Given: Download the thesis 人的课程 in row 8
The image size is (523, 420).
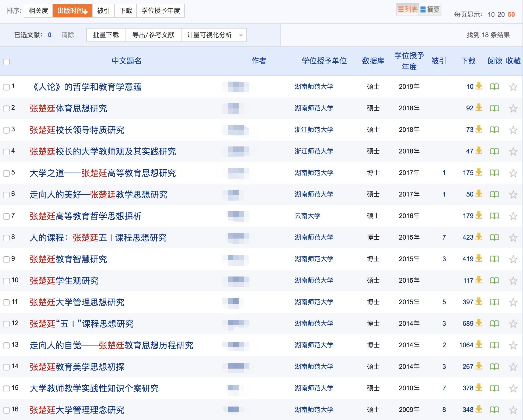Looking at the screenshot, I should point(479,237).
